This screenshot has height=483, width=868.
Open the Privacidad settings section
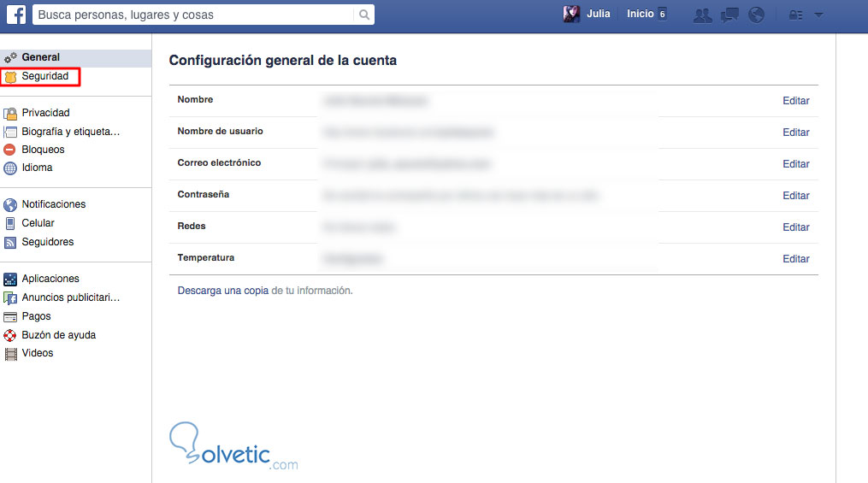click(x=45, y=112)
